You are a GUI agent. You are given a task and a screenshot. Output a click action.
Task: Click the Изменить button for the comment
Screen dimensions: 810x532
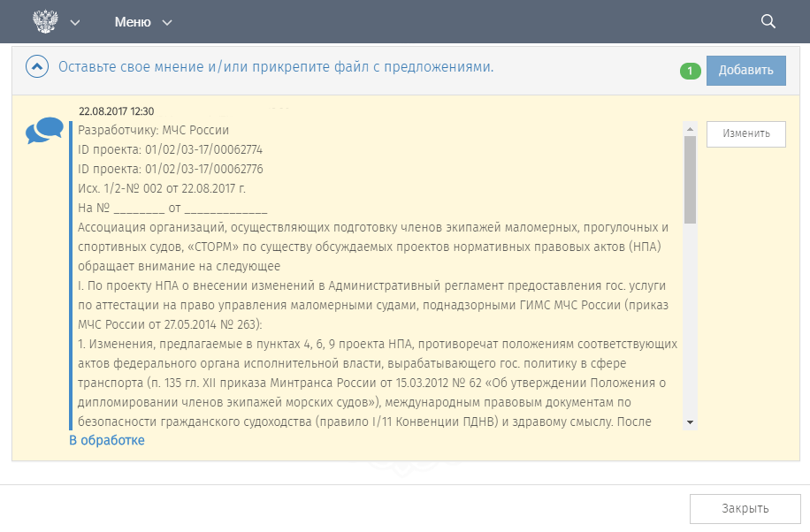pyautogui.click(x=746, y=133)
